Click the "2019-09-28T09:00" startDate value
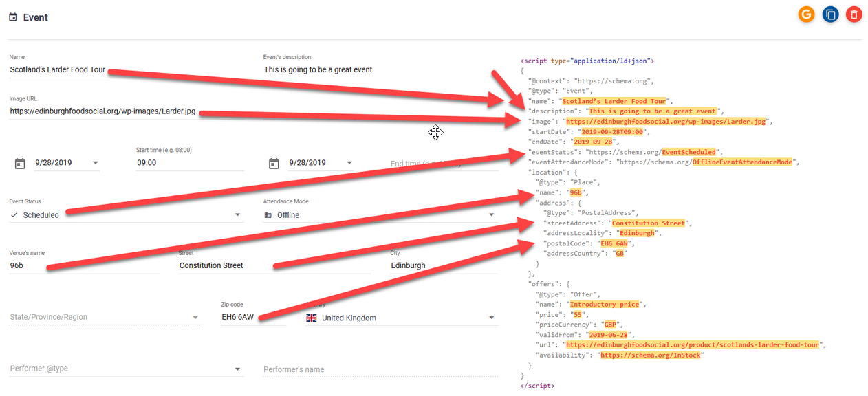Screen dimensions: 868x396 coord(612,131)
